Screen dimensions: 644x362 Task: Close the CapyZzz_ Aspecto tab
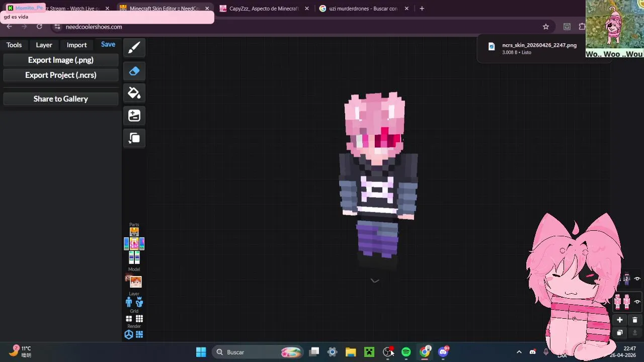pos(307,9)
